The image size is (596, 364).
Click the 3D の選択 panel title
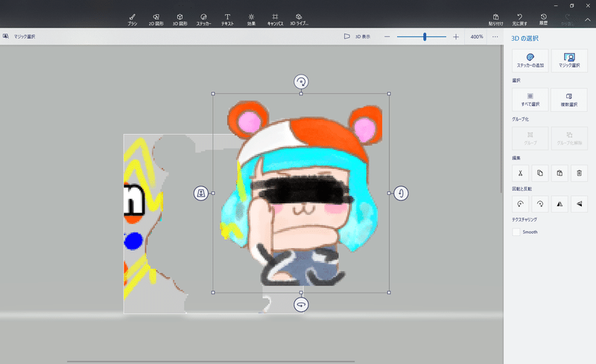coord(524,39)
